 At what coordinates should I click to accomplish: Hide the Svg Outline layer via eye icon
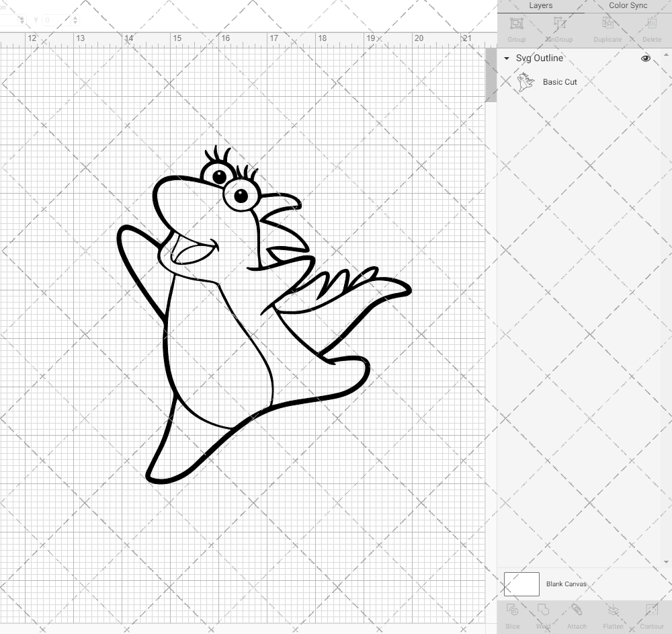point(646,58)
